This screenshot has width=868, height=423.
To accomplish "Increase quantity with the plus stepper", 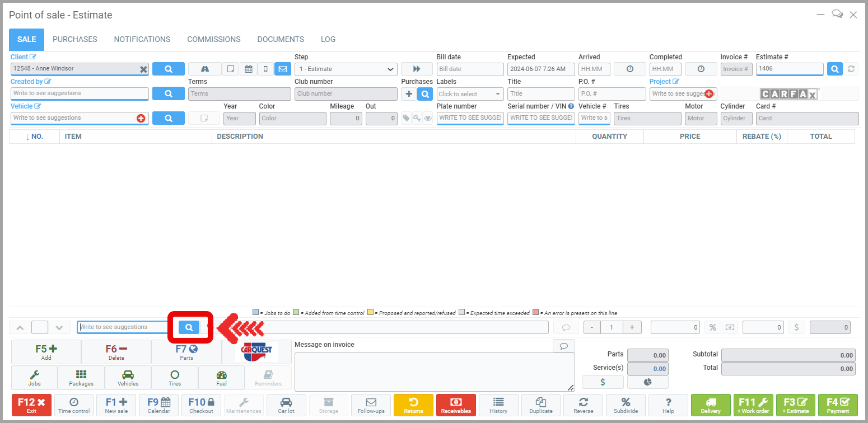I will click(632, 327).
